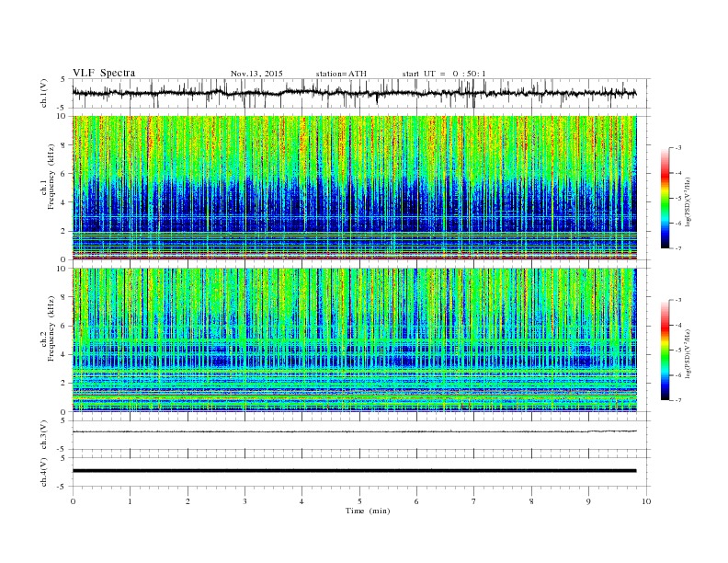Click the "7" minute tick on time axis

[474, 501]
